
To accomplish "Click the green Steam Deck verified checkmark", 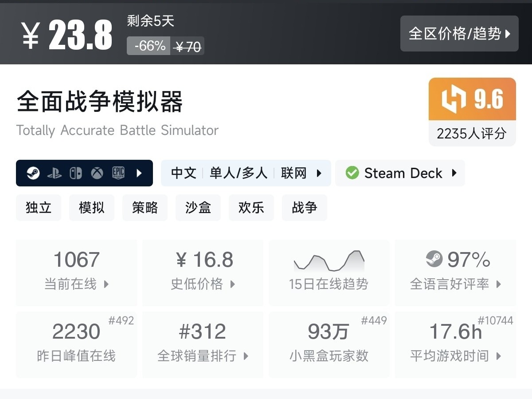I will click(x=352, y=173).
